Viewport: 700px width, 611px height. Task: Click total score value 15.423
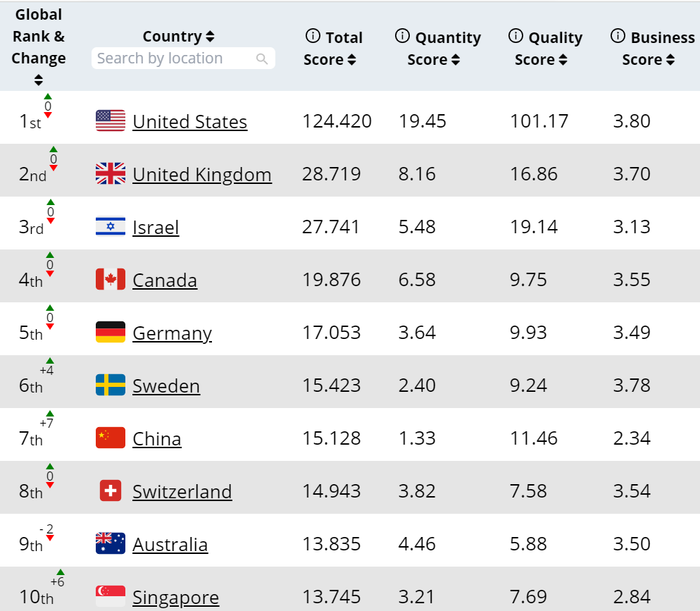331,385
